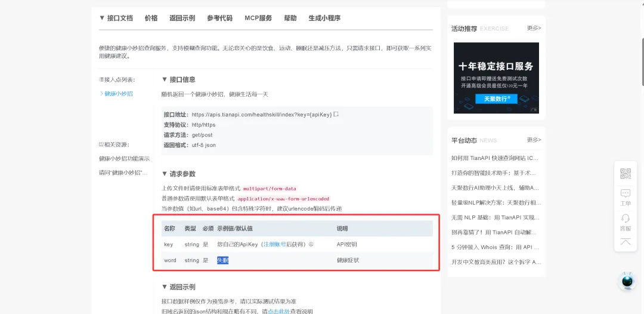Screen dimensions: 644x314
Task: Open the MCP服务 tab
Action: (258, 18)
